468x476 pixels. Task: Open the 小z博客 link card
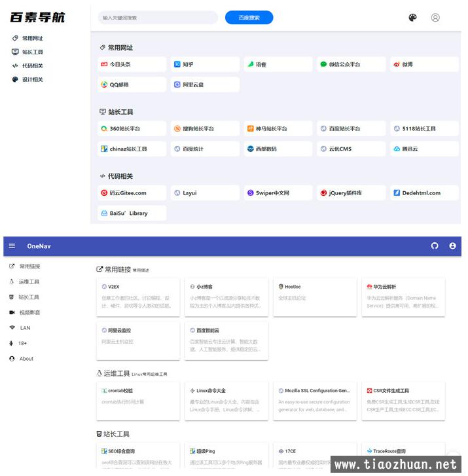pos(226,297)
